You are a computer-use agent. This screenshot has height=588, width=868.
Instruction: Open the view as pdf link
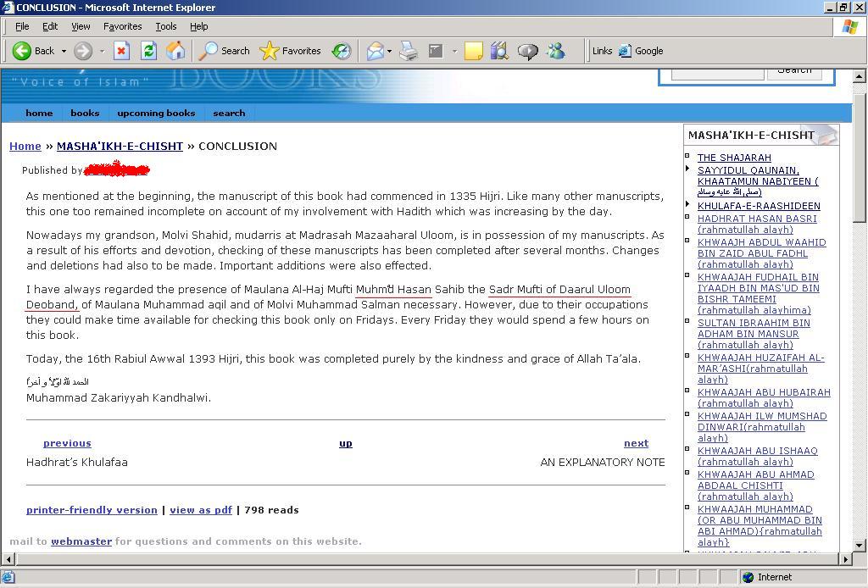point(201,510)
